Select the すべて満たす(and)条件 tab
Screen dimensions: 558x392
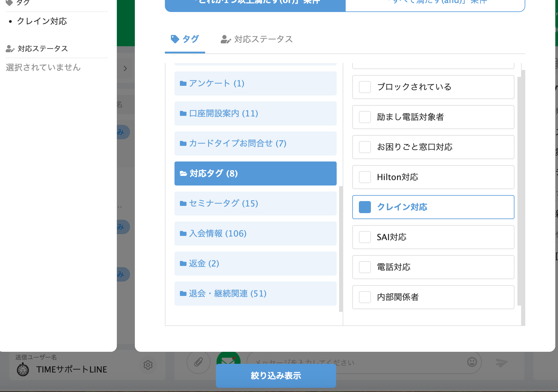[435, 2]
